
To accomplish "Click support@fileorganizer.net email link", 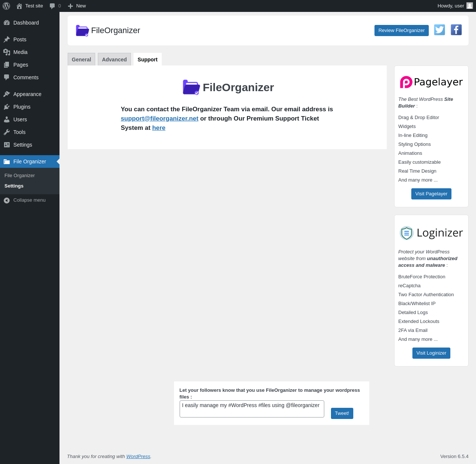I will pos(160,118).
